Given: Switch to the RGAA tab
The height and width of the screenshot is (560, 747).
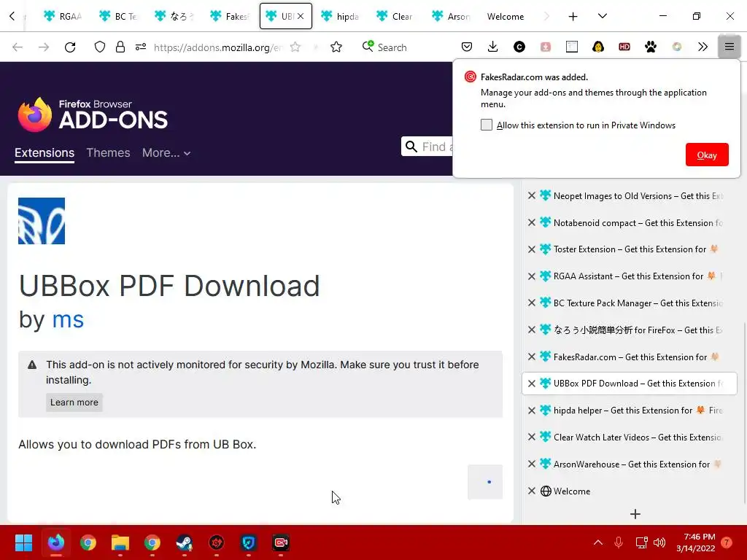Looking at the screenshot, I should pyautogui.click(x=63, y=16).
